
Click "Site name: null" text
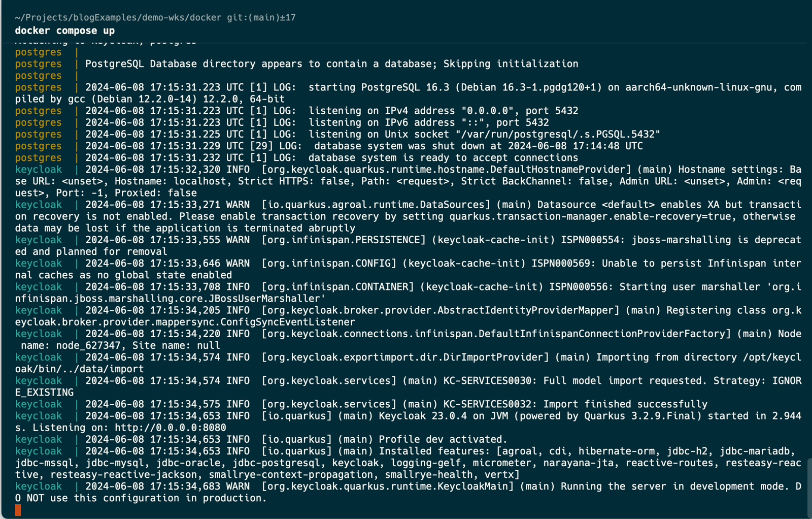click(x=176, y=345)
